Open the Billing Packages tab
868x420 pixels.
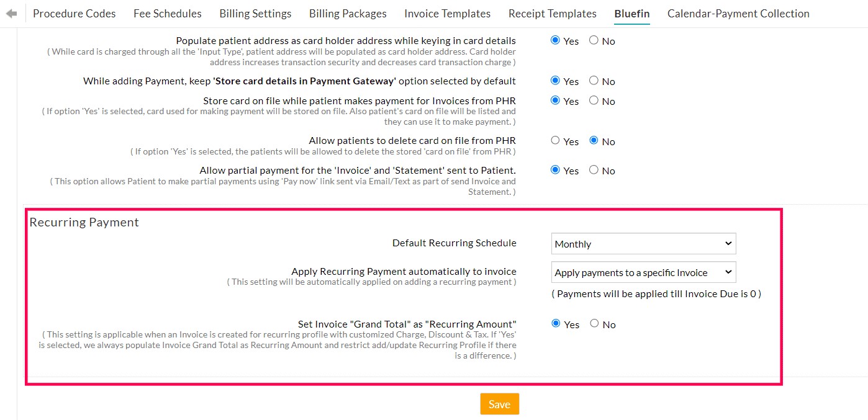click(x=347, y=13)
